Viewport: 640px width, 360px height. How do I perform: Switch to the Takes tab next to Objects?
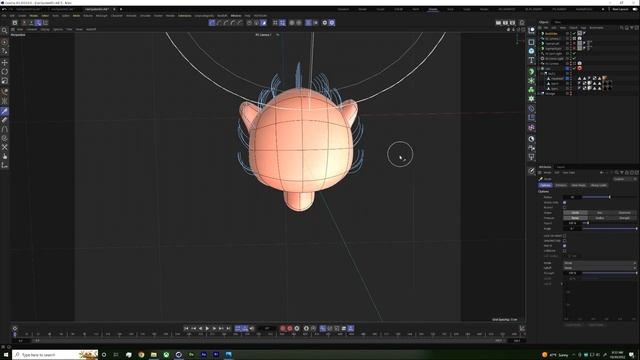[x=558, y=22]
